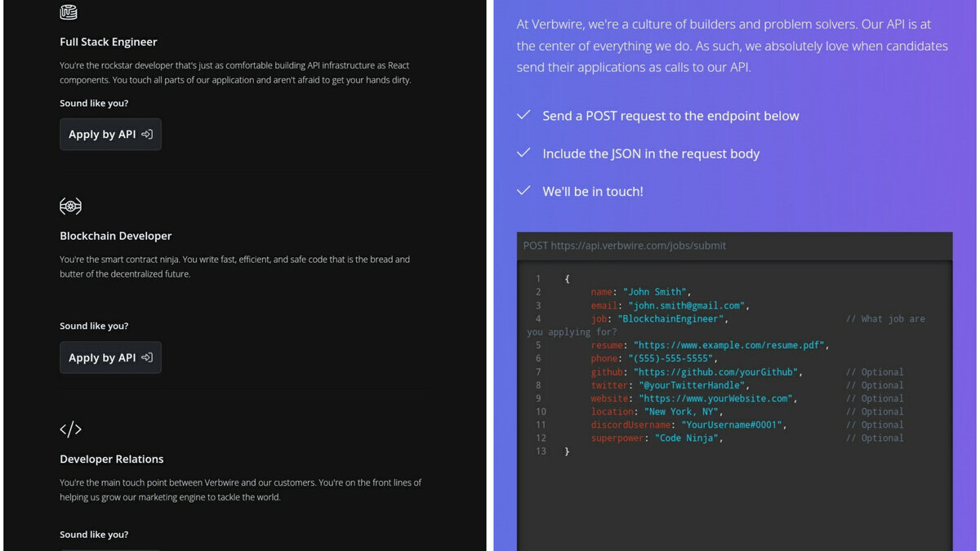Click the website "https://www.yourWebsite.com" value
The image size is (980, 551).
(715, 398)
